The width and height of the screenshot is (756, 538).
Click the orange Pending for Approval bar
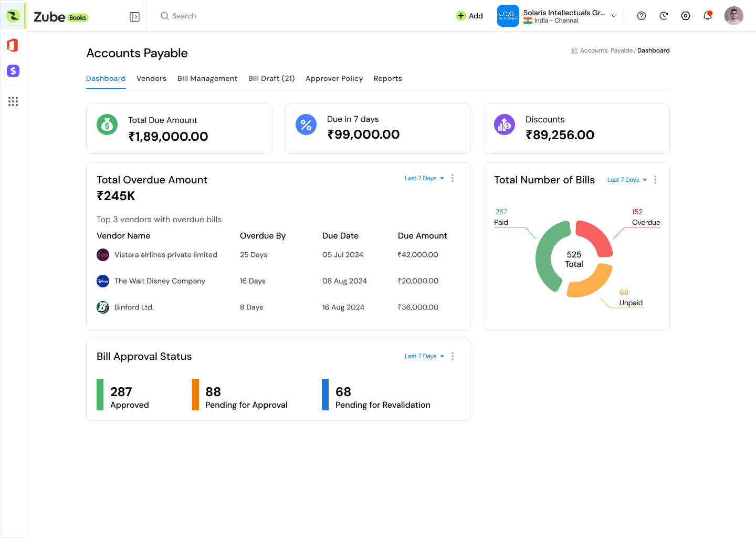(x=195, y=395)
